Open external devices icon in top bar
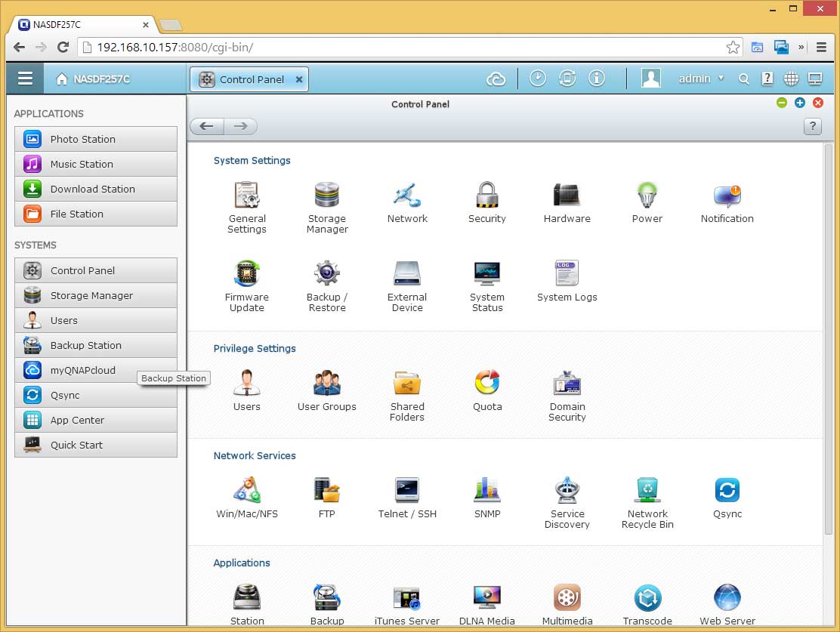840x632 pixels. point(567,79)
